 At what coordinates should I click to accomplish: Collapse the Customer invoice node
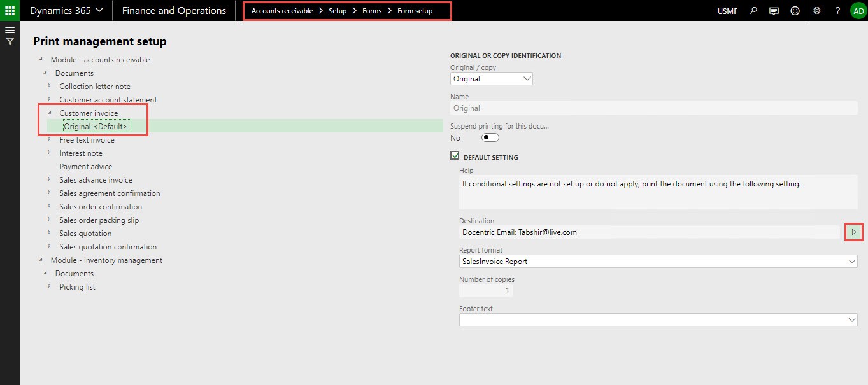coord(50,113)
